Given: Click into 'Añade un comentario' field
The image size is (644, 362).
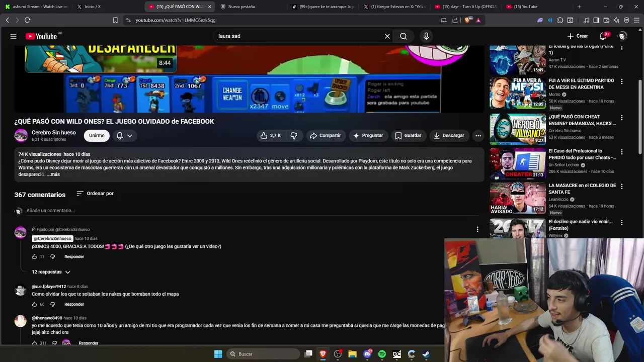Looking at the screenshot, I should pyautogui.click(x=252, y=211).
